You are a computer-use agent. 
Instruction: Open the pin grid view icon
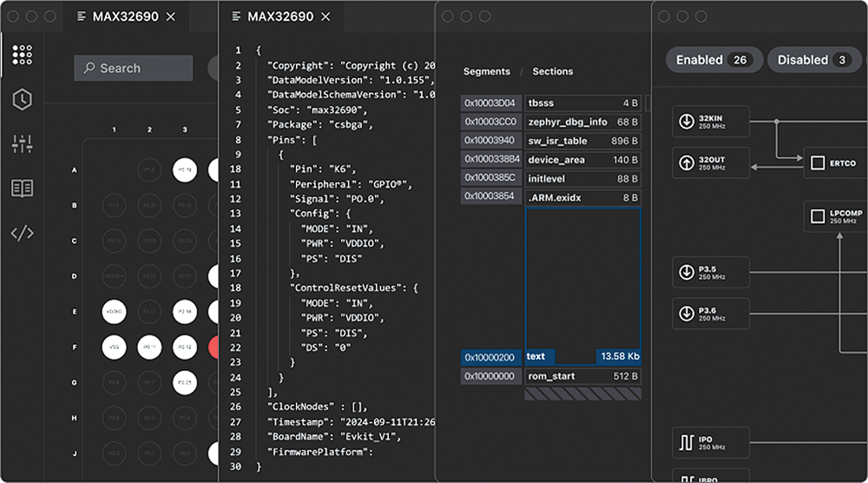(23, 55)
